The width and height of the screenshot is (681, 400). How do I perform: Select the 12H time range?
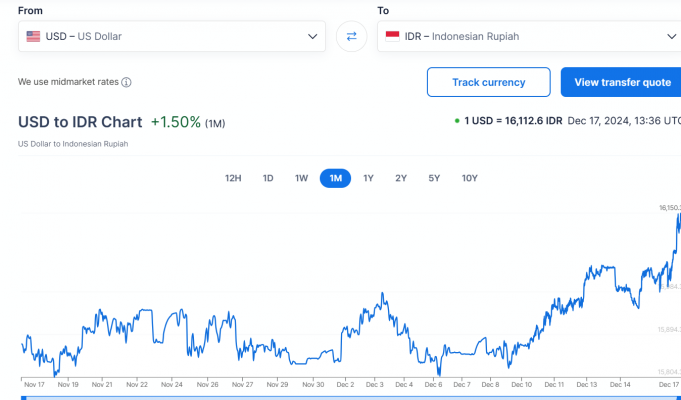pos(233,178)
